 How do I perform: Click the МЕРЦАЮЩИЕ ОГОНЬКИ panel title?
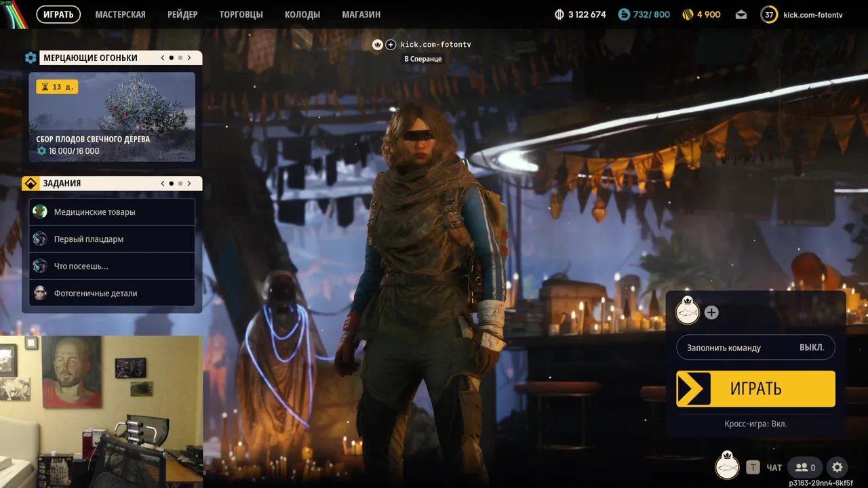(x=90, y=58)
